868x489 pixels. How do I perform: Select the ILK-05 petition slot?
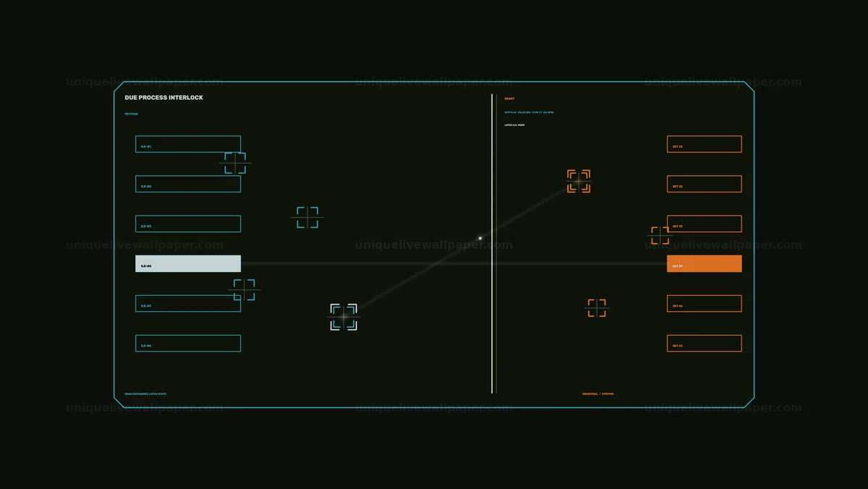coord(188,303)
